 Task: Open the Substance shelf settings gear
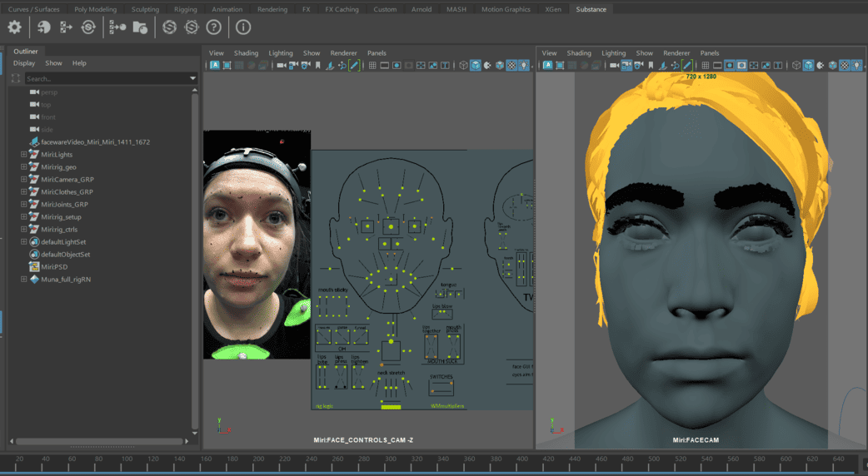(x=14, y=27)
